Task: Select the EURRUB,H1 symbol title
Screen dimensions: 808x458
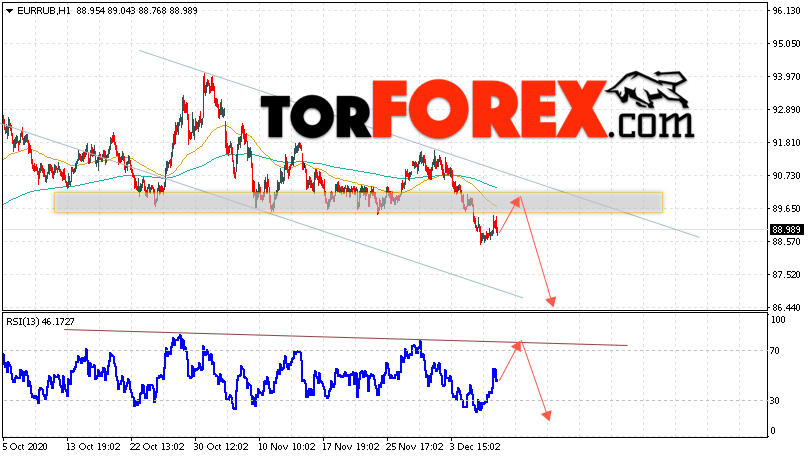Action: pyautogui.click(x=44, y=11)
